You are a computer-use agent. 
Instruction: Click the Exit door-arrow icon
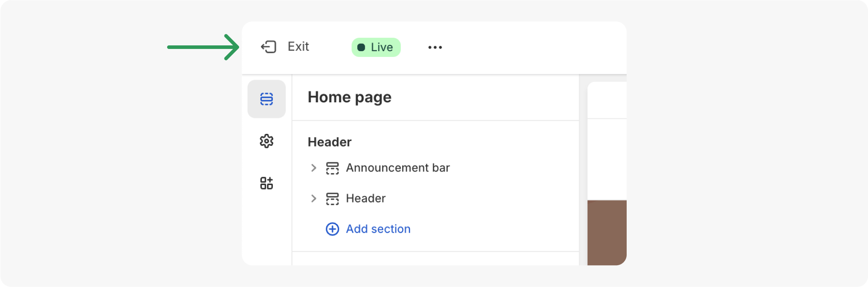268,47
